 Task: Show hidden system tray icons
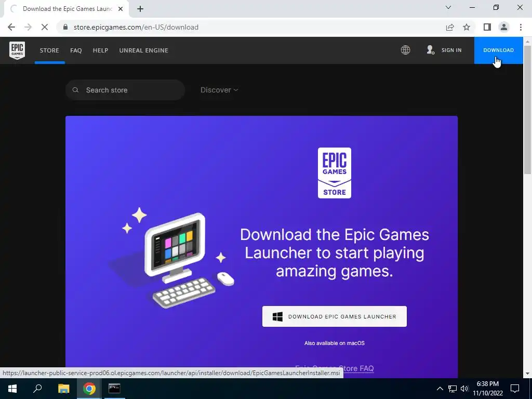tap(440, 389)
